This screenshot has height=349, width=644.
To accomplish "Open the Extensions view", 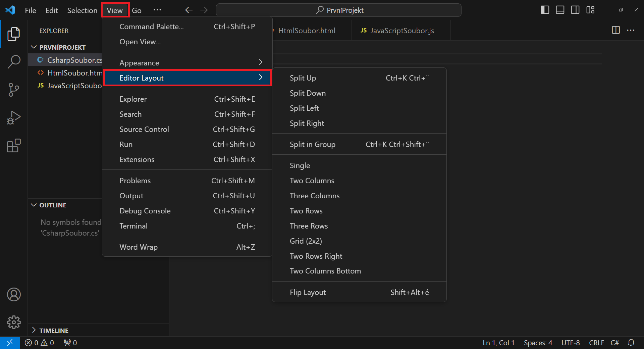I will (13, 146).
